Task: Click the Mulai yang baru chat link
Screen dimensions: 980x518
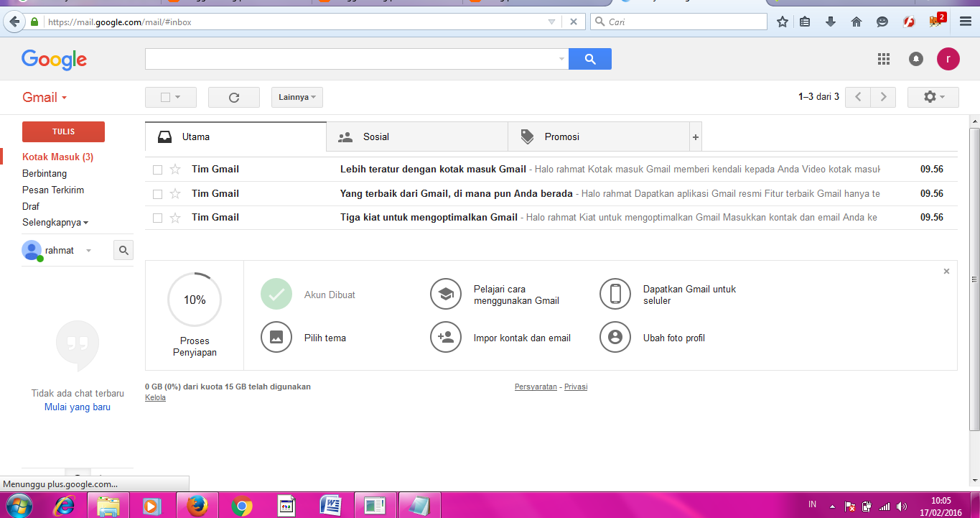Action: coord(78,407)
